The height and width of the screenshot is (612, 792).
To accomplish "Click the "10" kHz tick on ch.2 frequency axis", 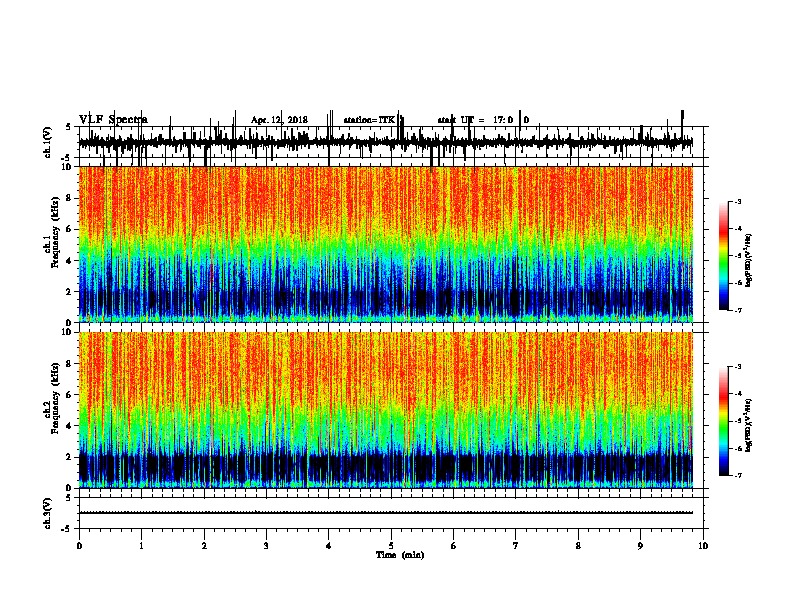I will click(x=68, y=332).
